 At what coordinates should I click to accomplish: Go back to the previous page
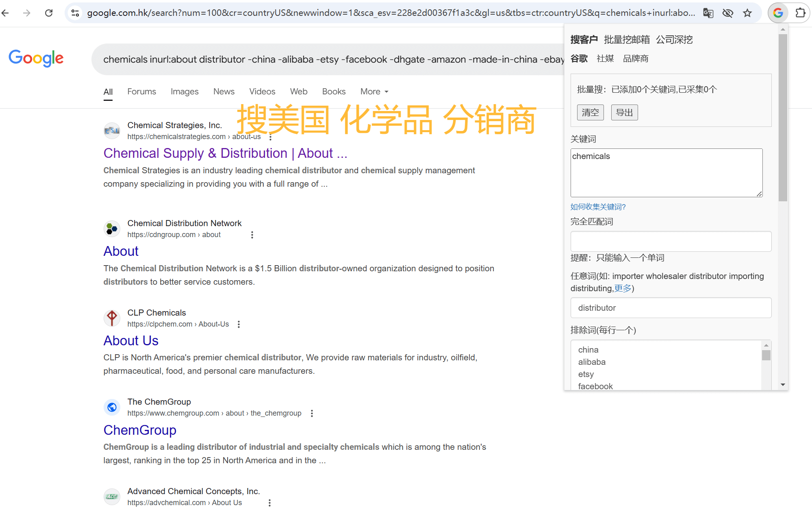[x=6, y=13]
